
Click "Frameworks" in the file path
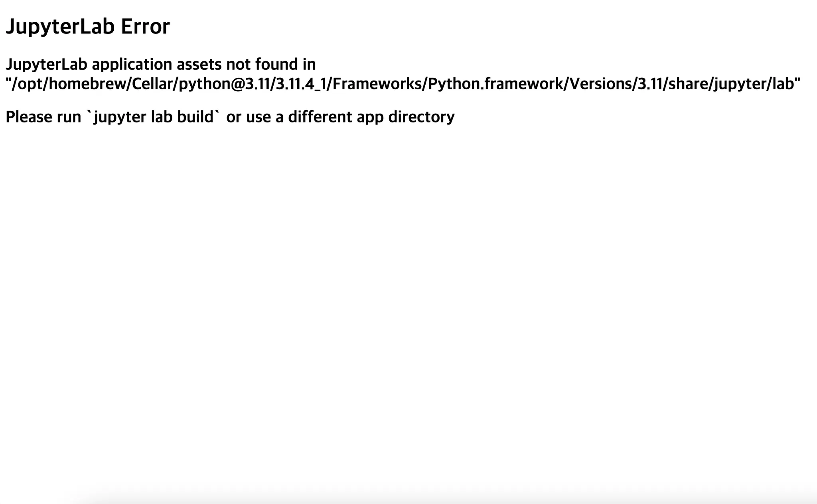coord(377,84)
